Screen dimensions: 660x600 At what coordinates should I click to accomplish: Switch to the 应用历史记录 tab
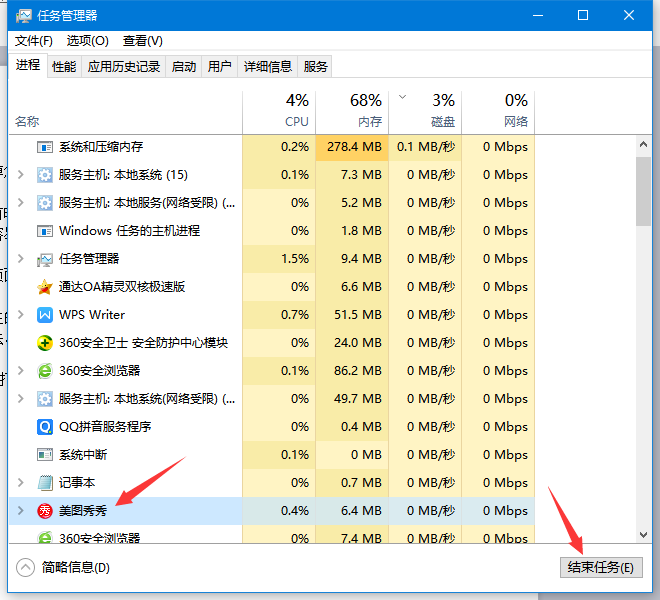point(124,67)
